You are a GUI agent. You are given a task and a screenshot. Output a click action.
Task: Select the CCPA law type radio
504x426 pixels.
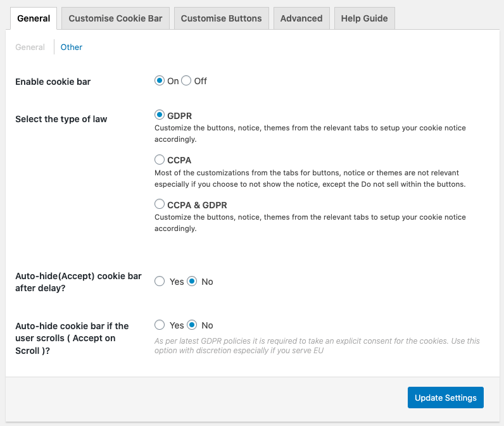point(160,160)
